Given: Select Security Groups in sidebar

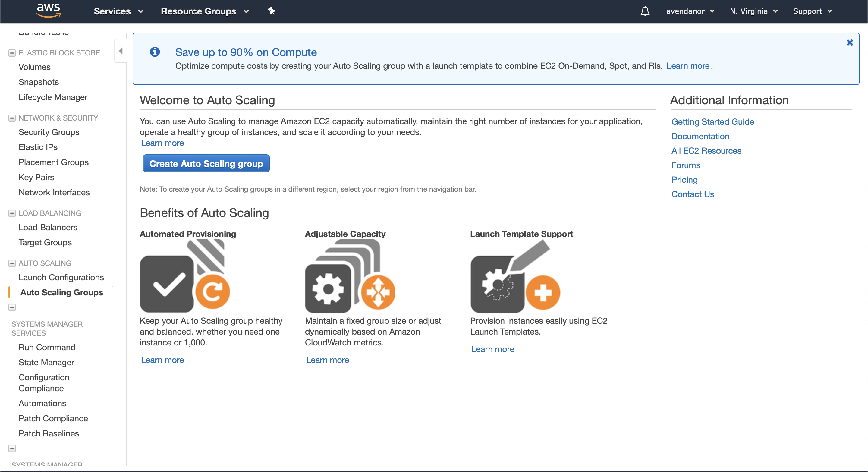Looking at the screenshot, I should click(49, 132).
